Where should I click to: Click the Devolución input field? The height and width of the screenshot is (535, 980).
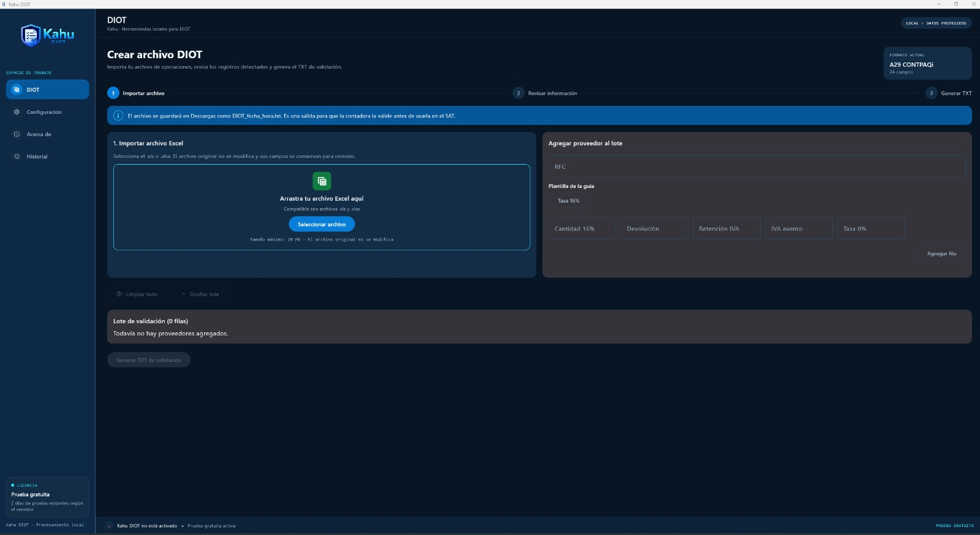(x=654, y=228)
